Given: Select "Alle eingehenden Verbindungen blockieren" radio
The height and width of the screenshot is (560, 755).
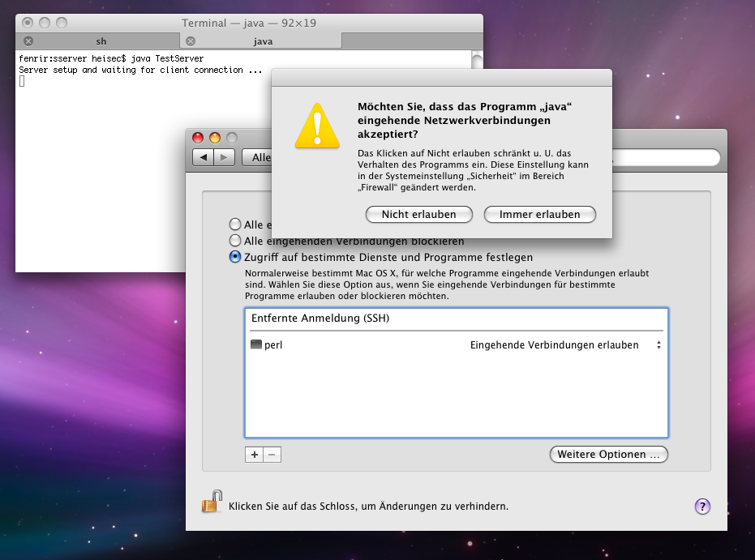Looking at the screenshot, I should pos(235,240).
